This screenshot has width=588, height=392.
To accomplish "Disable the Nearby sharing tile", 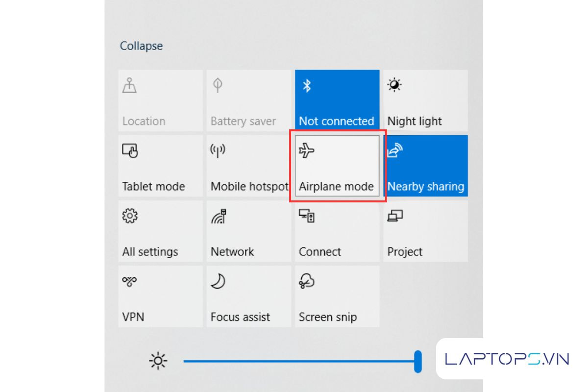I will click(x=425, y=166).
